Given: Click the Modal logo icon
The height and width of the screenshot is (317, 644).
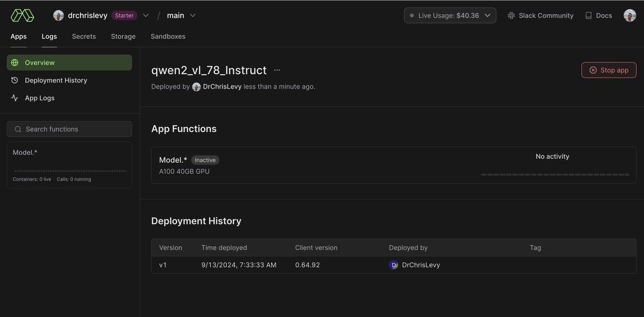Looking at the screenshot, I should point(22,16).
